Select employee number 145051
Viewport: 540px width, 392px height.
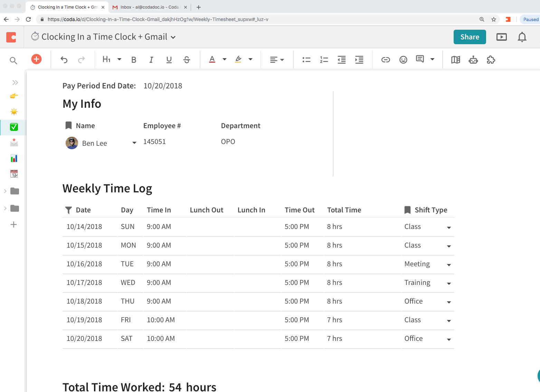(154, 142)
